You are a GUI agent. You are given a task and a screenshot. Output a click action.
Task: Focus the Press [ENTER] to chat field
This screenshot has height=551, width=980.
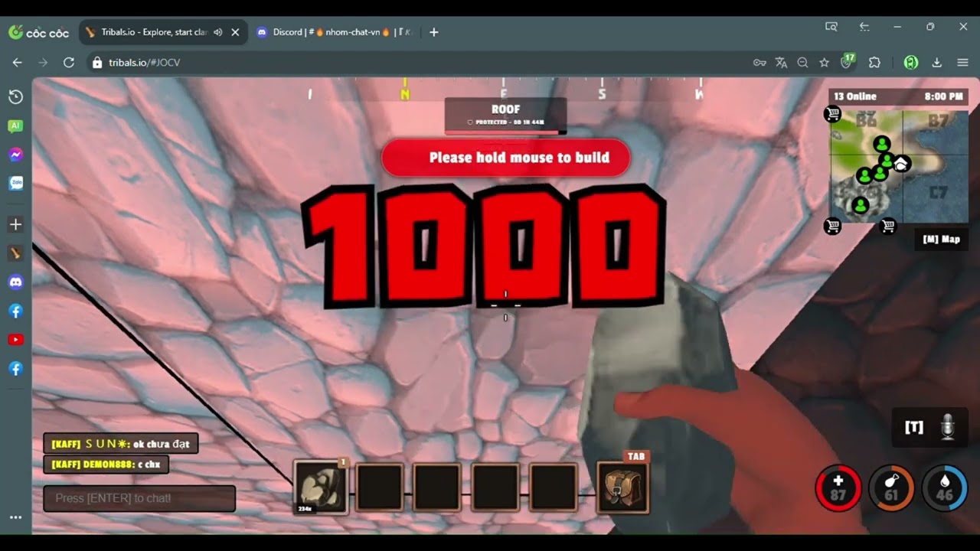point(139,498)
